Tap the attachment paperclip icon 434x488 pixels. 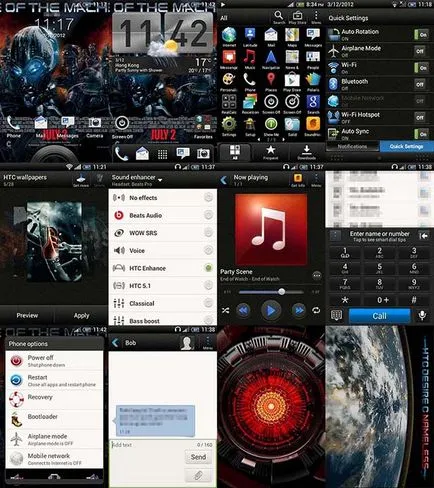coord(198,475)
